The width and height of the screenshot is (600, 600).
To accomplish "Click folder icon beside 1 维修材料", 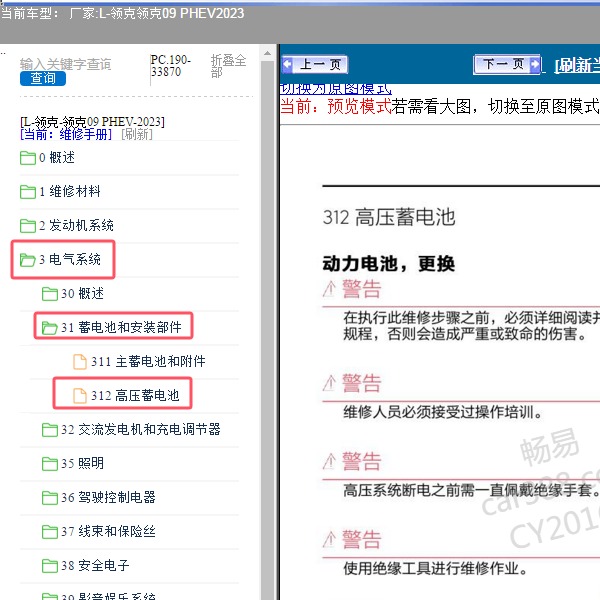I will (x=28, y=192).
